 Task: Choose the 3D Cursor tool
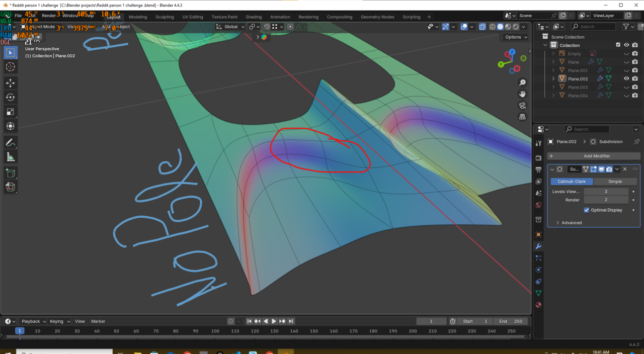tap(10, 67)
